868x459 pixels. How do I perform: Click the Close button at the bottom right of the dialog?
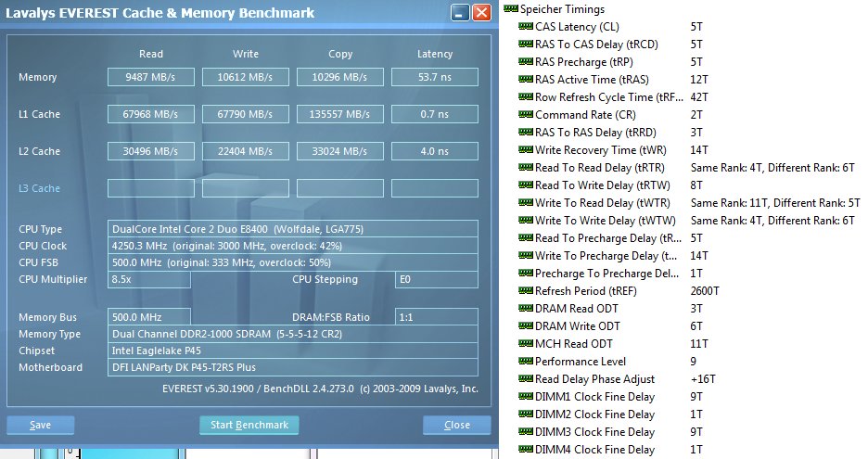click(456, 425)
